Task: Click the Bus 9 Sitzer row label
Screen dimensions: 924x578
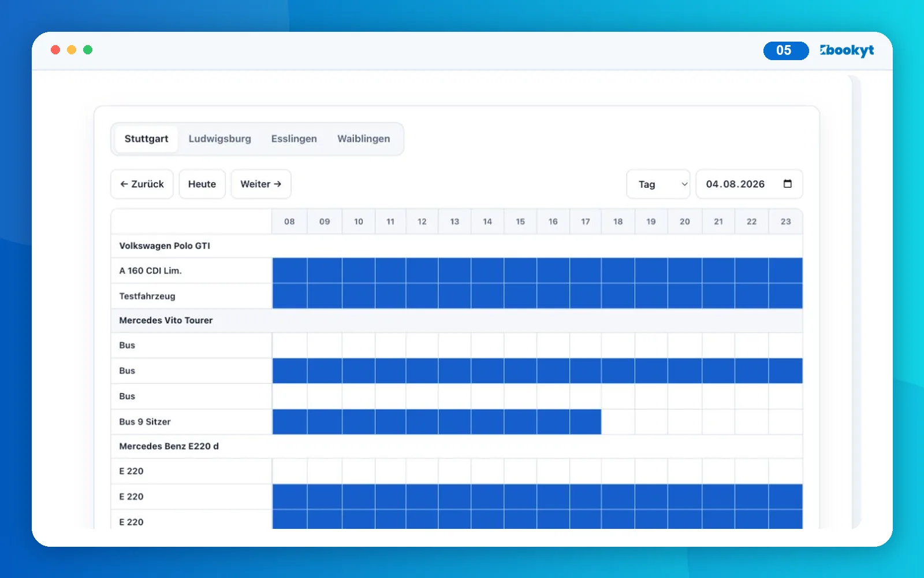Action: pos(145,422)
